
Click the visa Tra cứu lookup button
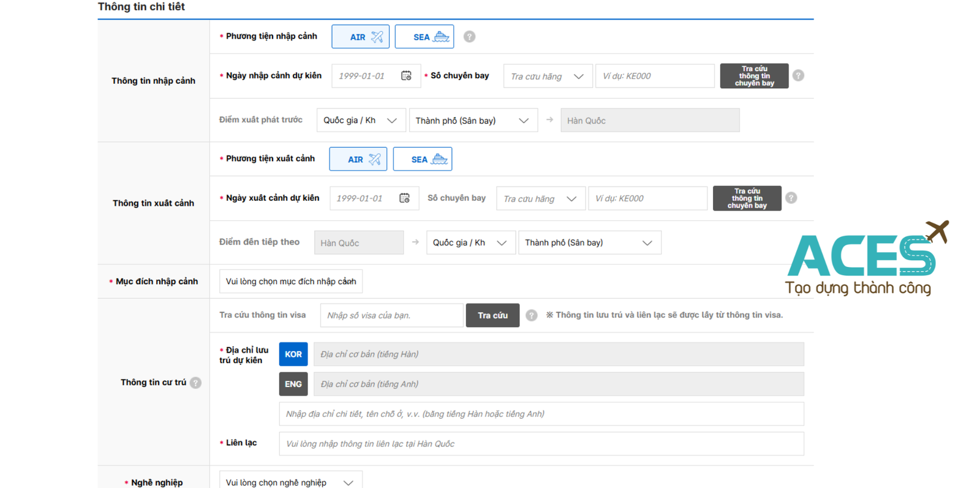click(492, 315)
